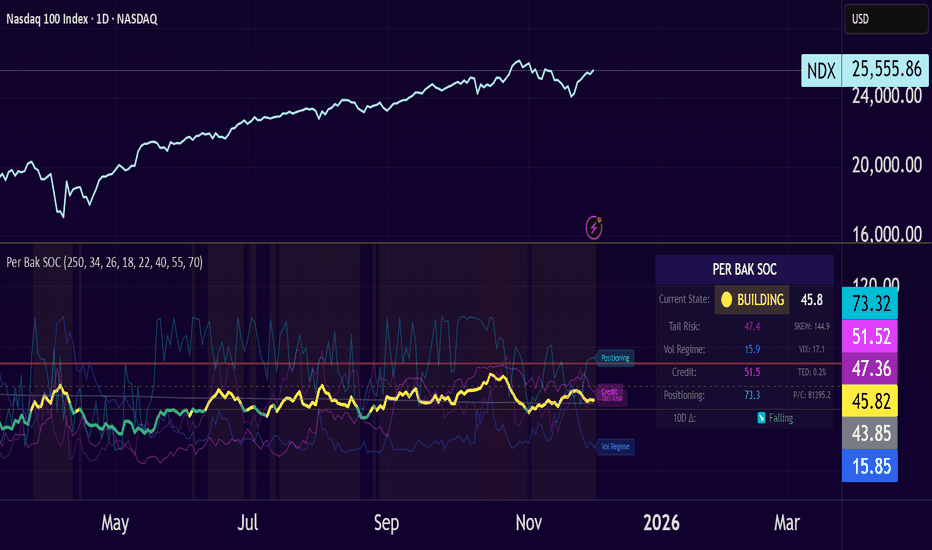Open the USD currency selector

tap(886, 19)
